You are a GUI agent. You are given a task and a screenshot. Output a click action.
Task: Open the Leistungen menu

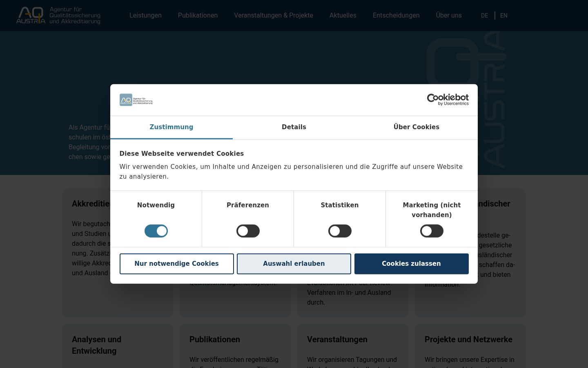point(145,16)
